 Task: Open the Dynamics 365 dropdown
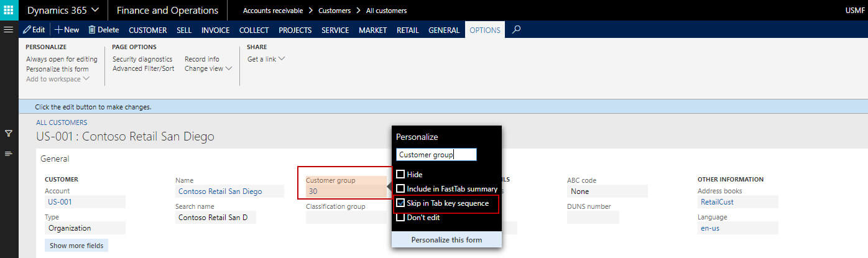coord(63,11)
